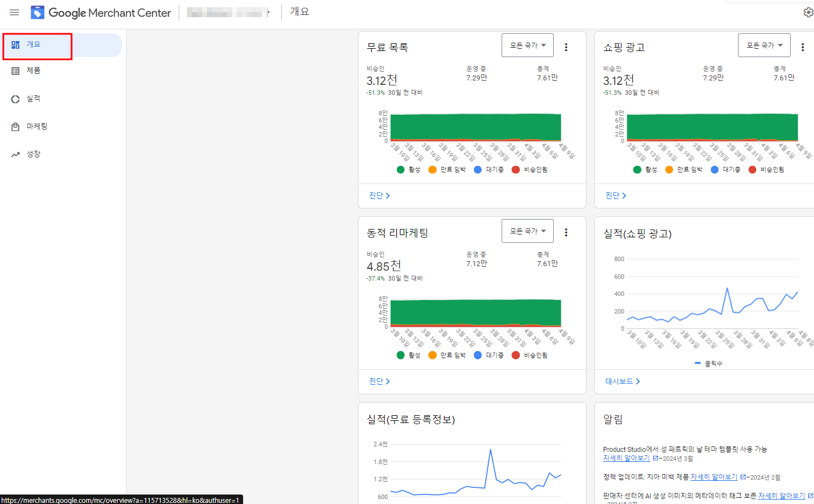The image size is (814, 504).
Task: Open the 제품 section in the sidebar
Action: (x=33, y=70)
